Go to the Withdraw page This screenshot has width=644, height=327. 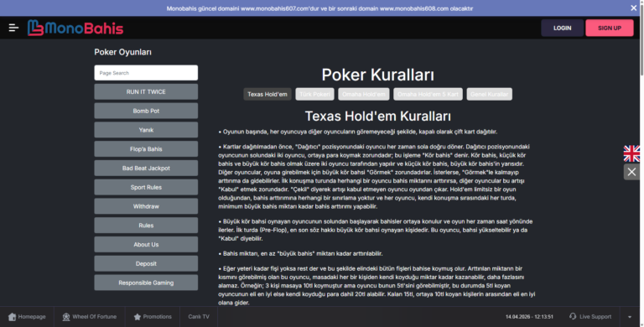coord(146,206)
